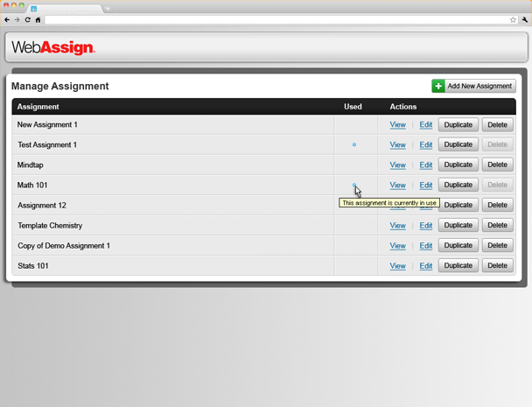This screenshot has width=532, height=407.
Task: Click the browser back arrow
Action: tap(7, 19)
